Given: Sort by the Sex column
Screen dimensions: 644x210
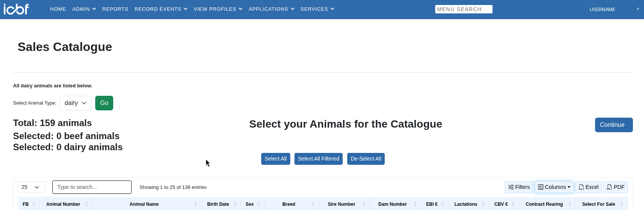Looking at the screenshot, I should (x=253, y=204).
